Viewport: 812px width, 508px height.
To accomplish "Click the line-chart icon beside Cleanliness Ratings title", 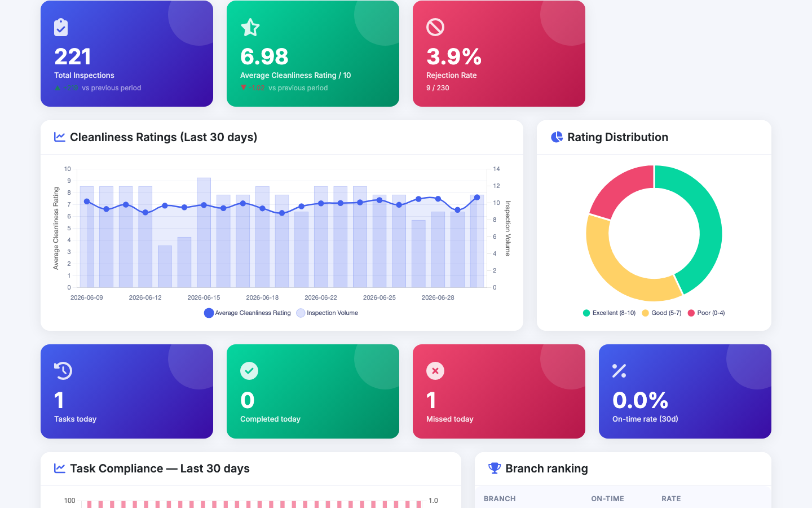I will [59, 137].
